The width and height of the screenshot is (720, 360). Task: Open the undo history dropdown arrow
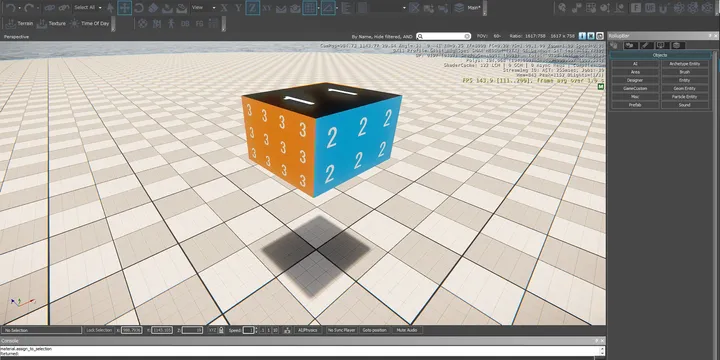coord(19,8)
